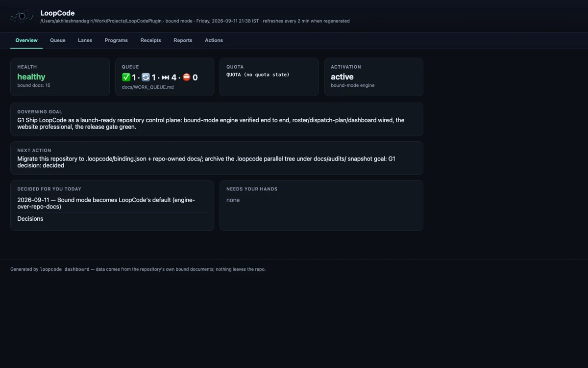Switch to the Reports tab
Image resolution: width=588 pixels, height=368 pixels.
183,40
